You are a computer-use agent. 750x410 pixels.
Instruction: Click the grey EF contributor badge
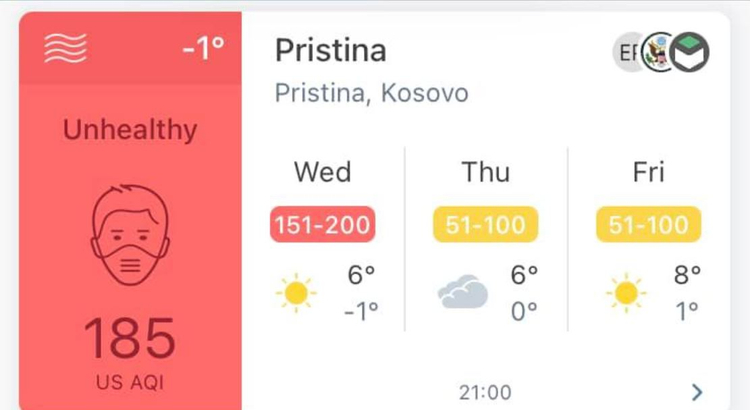pos(628,52)
